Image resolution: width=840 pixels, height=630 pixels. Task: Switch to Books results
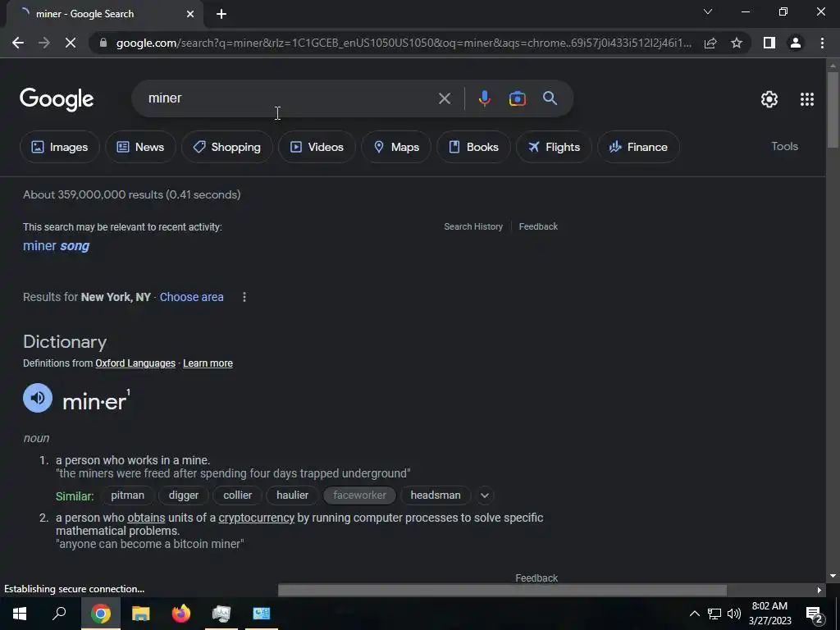[473, 147]
